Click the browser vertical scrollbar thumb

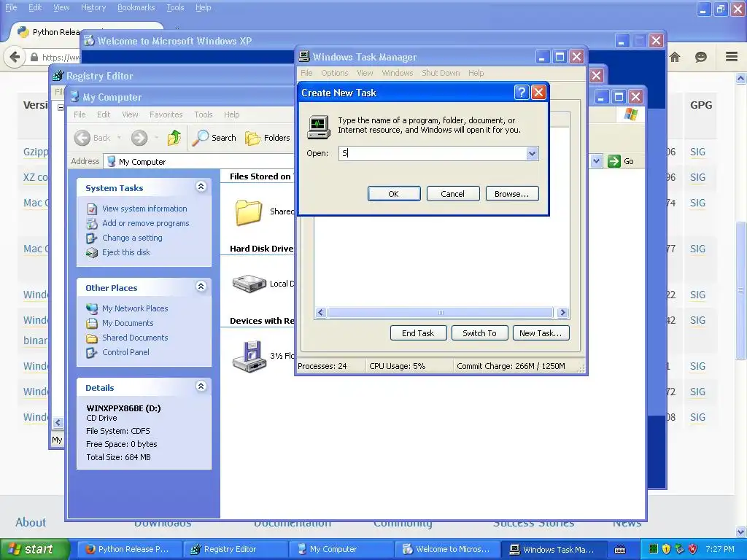coord(741,290)
